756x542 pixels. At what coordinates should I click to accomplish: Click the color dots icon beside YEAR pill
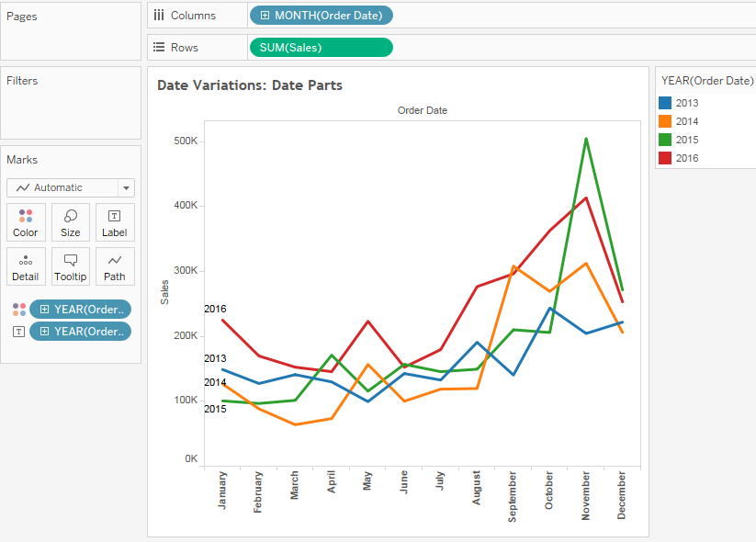point(19,310)
